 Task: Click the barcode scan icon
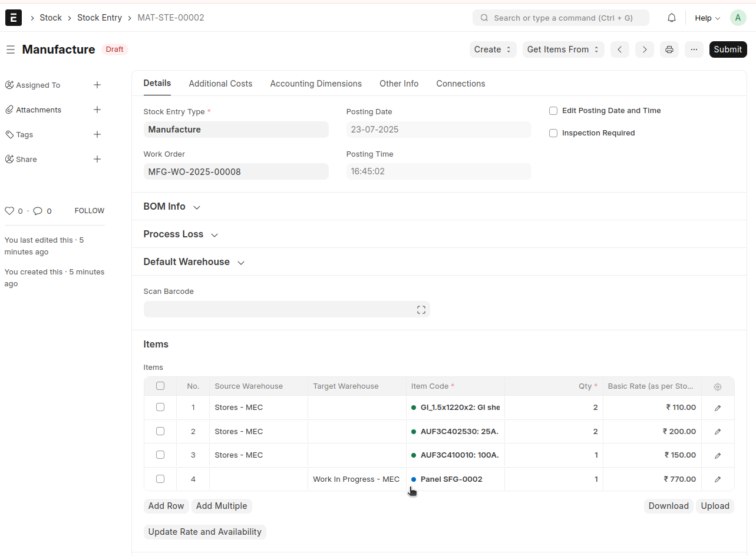pos(421,310)
